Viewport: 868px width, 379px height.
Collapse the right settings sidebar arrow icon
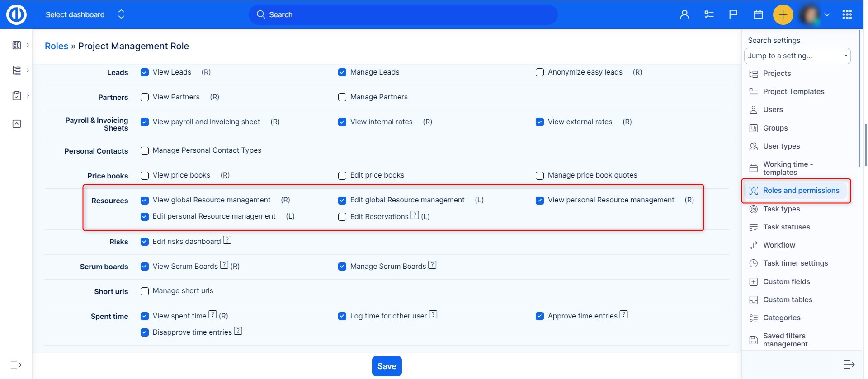pos(849,365)
